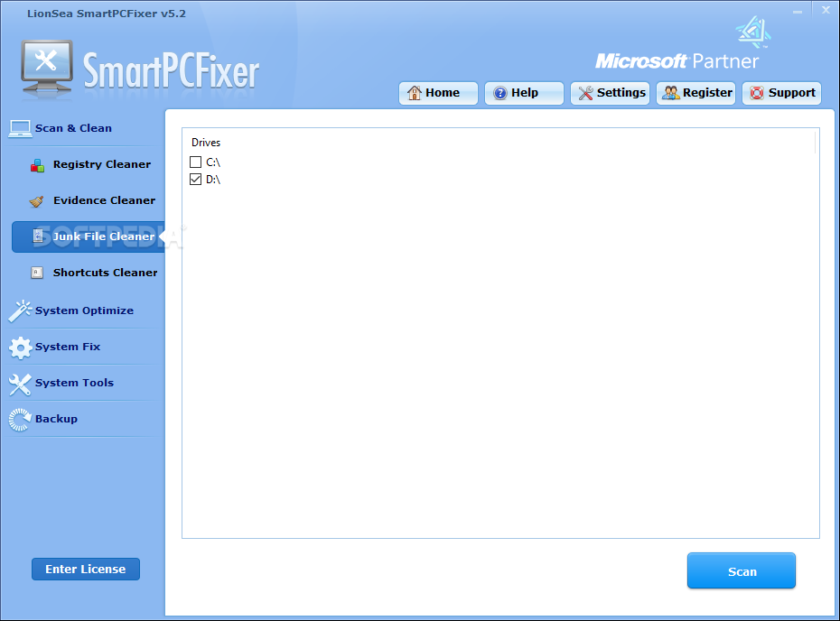Click the Junk File Cleaner icon
Image resolution: width=840 pixels, height=621 pixels.
point(38,236)
